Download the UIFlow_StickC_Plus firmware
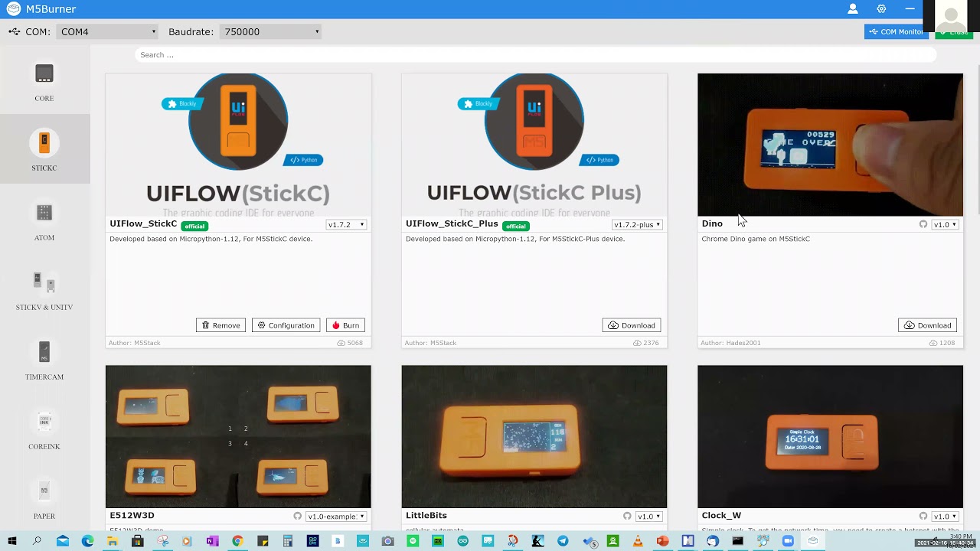The height and width of the screenshot is (551, 980). (x=632, y=325)
